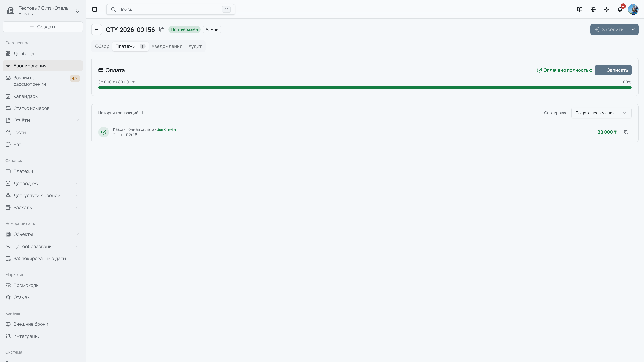Switch to the Обзор tab
The height and width of the screenshot is (362, 644).
(102, 46)
